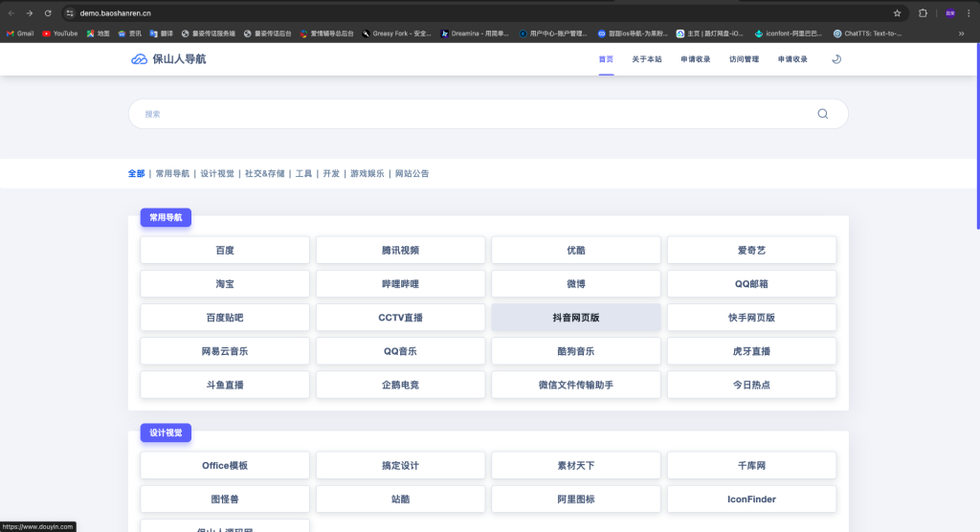This screenshot has height=532, width=980.
Task: Focus the 搜索 search input field
Action: click(x=488, y=114)
